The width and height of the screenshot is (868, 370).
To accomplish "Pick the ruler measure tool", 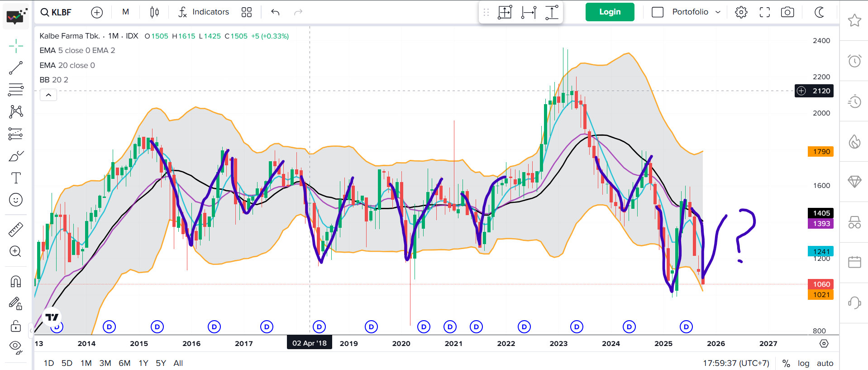I will click(16, 230).
